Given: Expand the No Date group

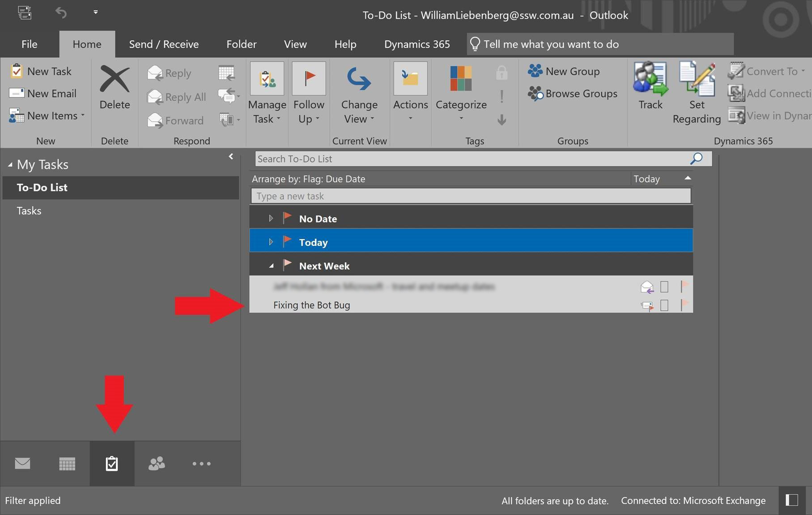Looking at the screenshot, I should (x=271, y=219).
